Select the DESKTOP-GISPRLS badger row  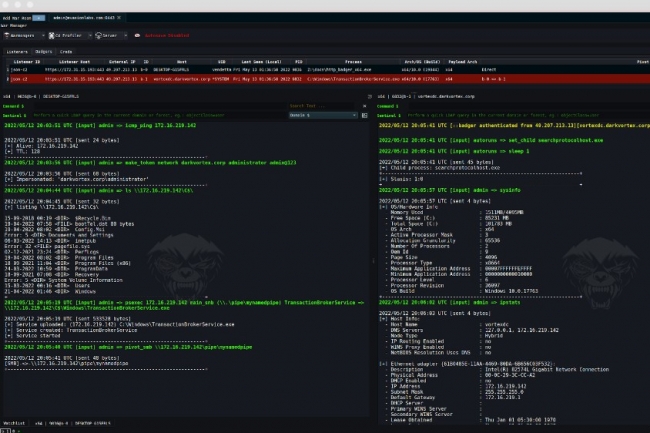(325, 70)
